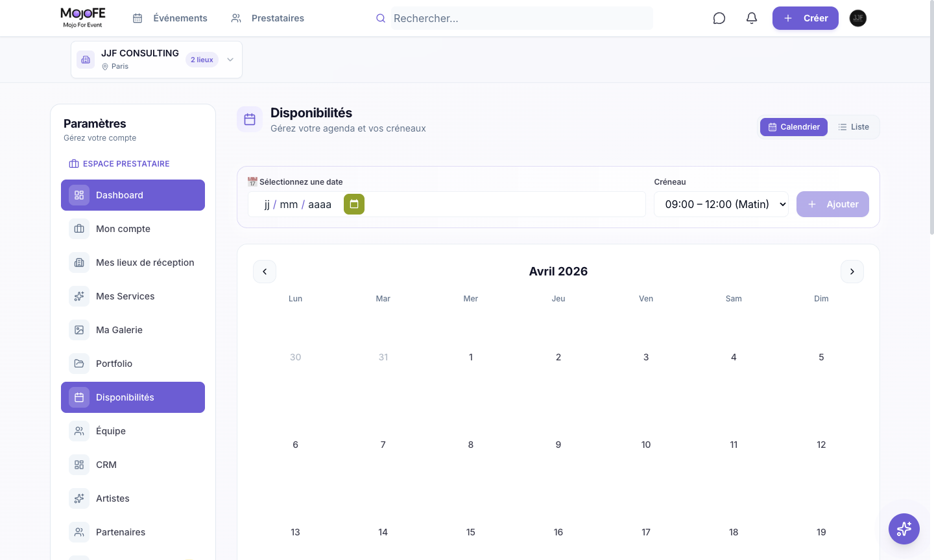Select April 9 on the calendar
The height and width of the screenshot is (560, 934).
coord(558,445)
